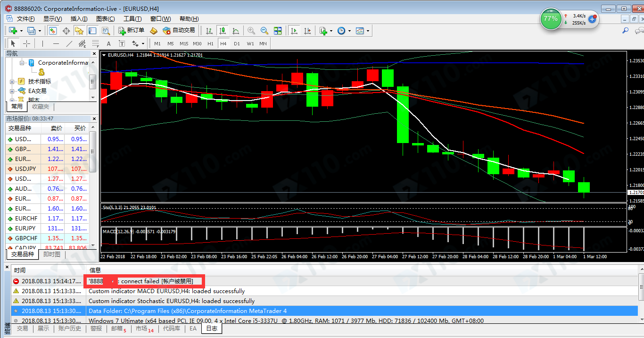The image size is (644, 338).
Task: Open indicators list icon
Action: [323, 30]
